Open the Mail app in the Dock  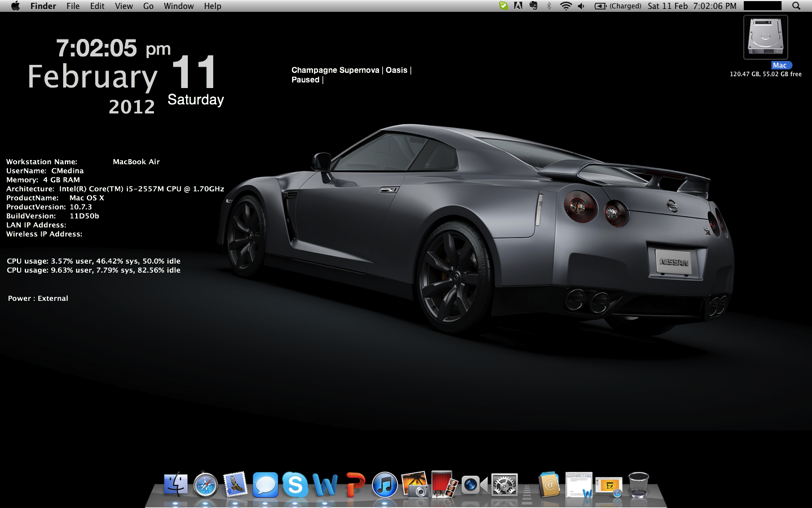(x=235, y=484)
